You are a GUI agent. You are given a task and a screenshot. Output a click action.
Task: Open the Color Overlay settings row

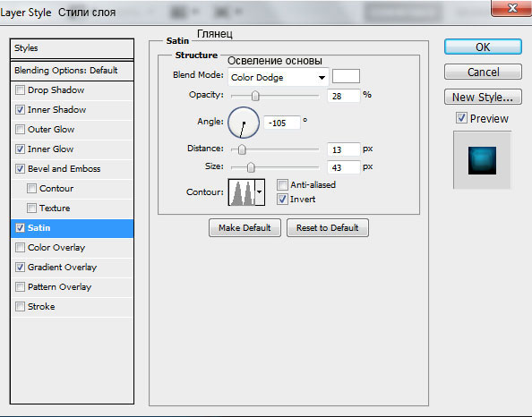(x=72, y=248)
